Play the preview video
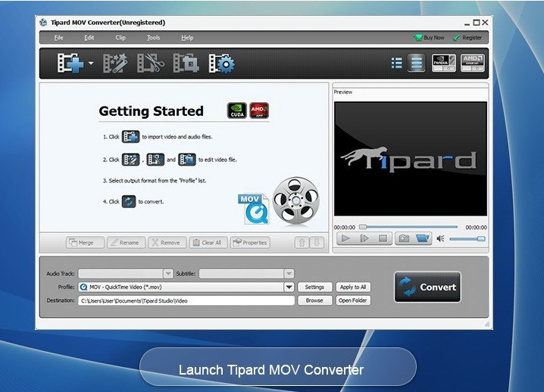 click(345, 238)
